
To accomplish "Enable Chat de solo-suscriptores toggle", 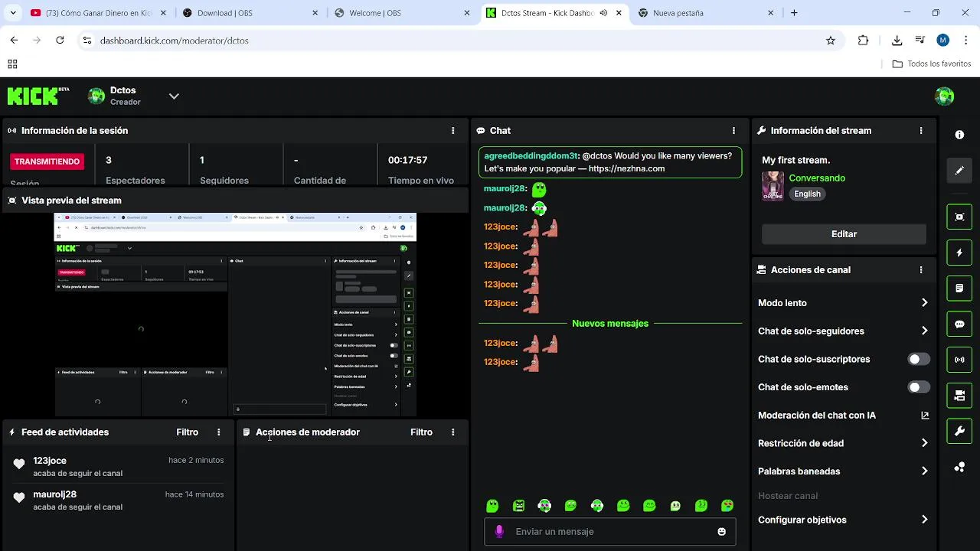I will click(919, 359).
